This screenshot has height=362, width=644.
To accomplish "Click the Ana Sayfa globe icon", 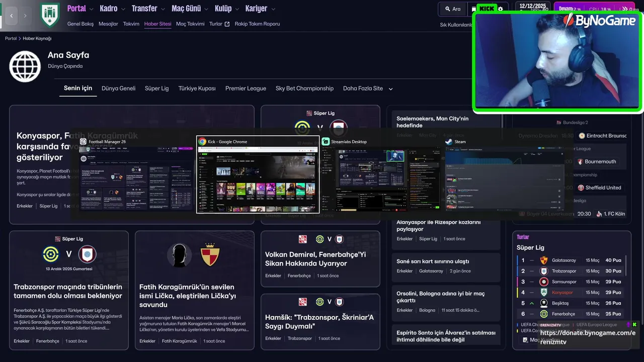I will 25,66.
